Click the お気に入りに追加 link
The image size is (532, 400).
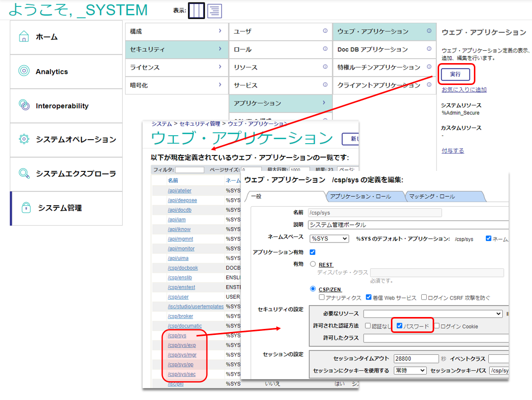(x=464, y=89)
